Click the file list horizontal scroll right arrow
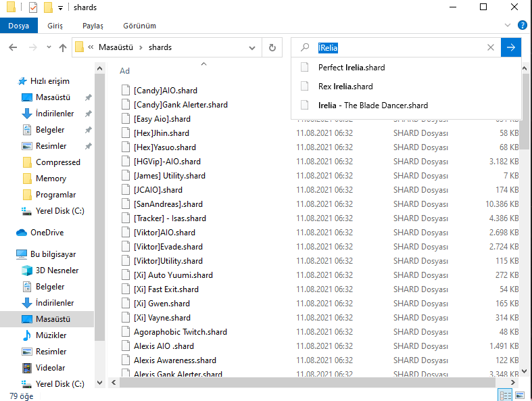 512,383
